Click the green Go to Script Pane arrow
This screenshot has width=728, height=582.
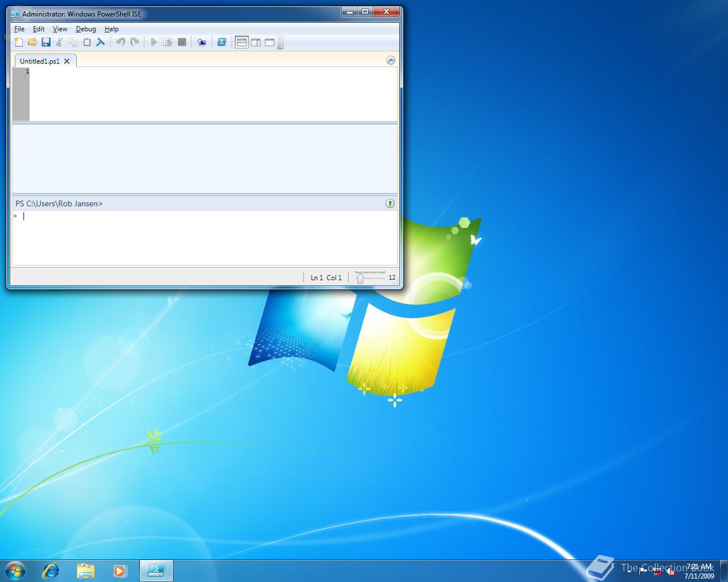coord(390,203)
